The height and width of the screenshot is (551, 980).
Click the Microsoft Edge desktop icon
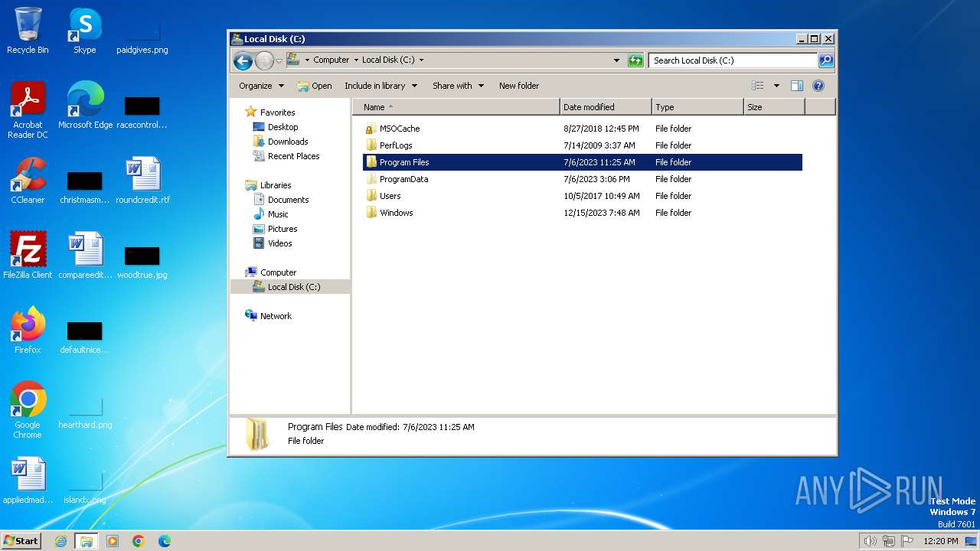85,105
